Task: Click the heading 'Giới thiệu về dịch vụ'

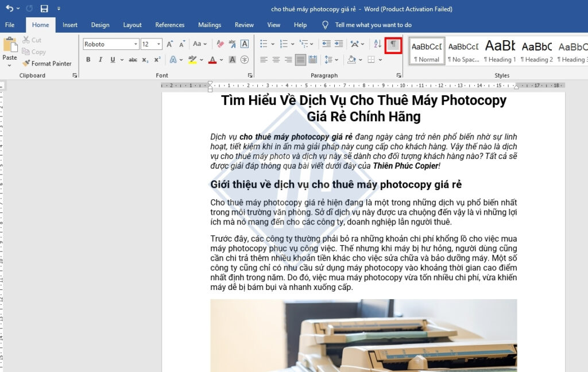Action: (x=336, y=184)
